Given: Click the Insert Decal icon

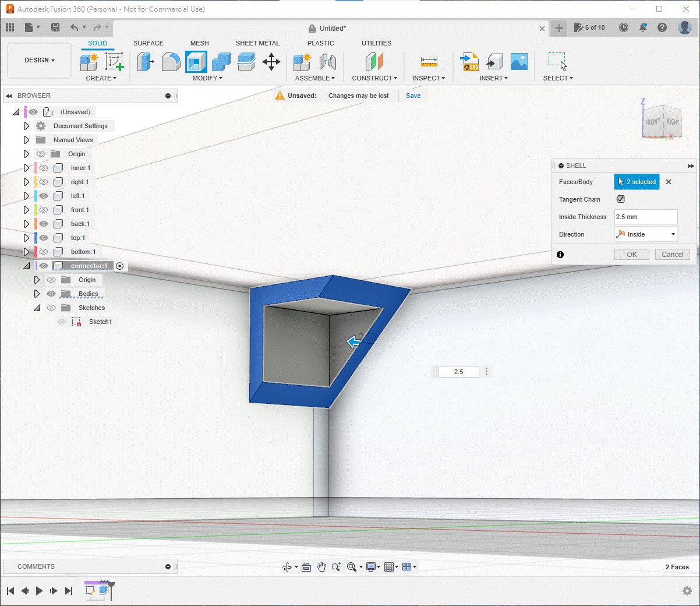Looking at the screenshot, I should coord(519,61).
